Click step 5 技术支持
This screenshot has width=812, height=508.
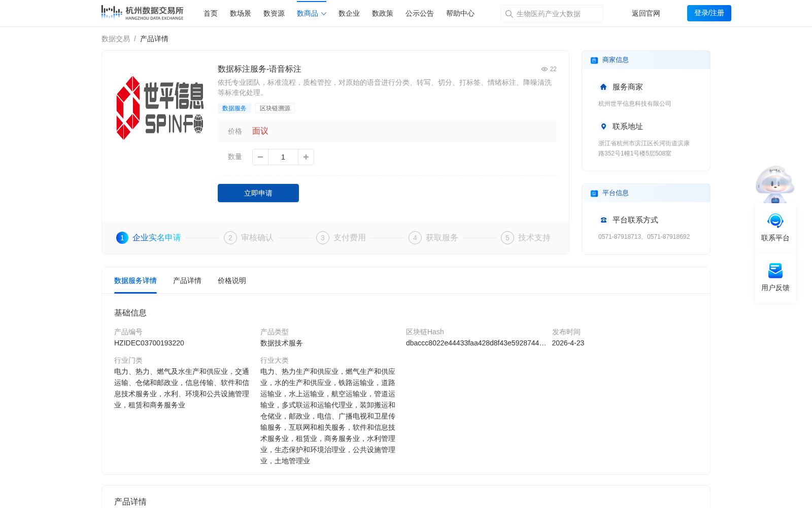526,238
